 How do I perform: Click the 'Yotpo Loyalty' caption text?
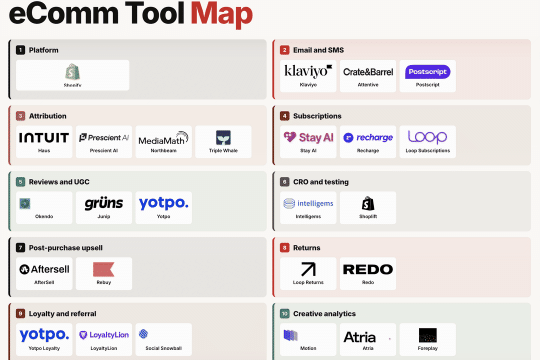pyautogui.click(x=44, y=348)
